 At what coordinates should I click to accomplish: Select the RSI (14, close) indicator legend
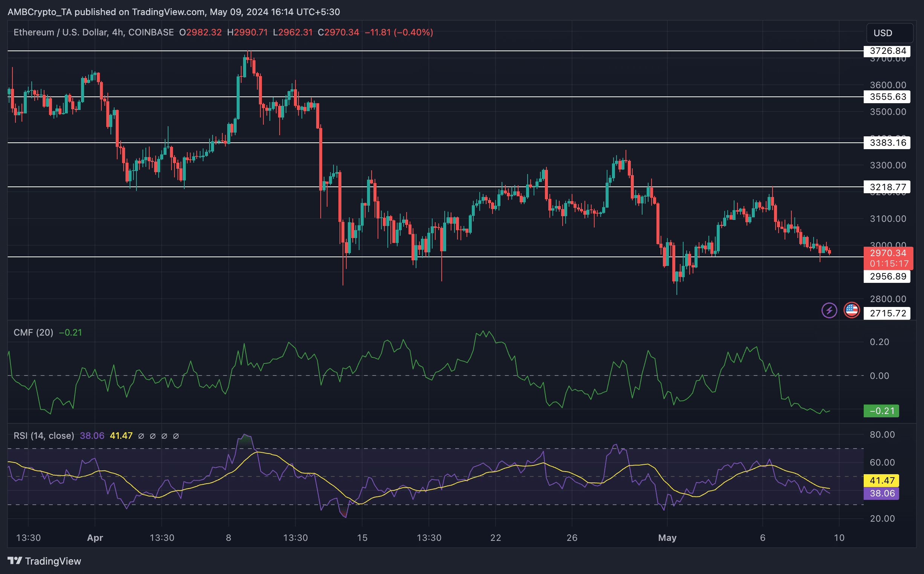click(x=44, y=436)
